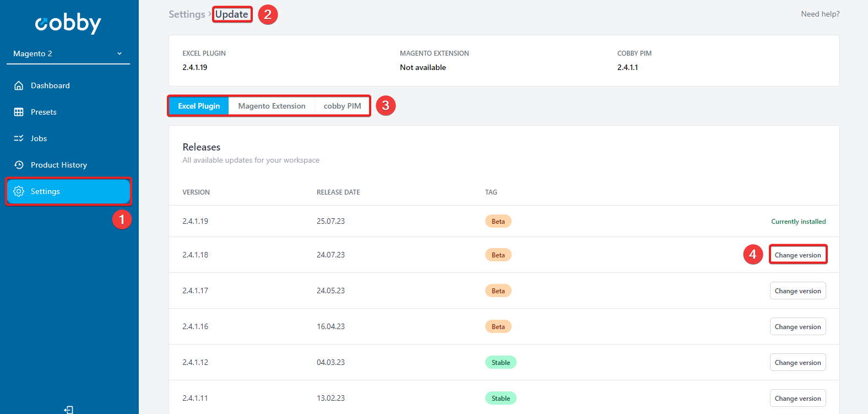Click release date 24.05.23
This screenshot has height=414, width=868.
tap(330, 291)
